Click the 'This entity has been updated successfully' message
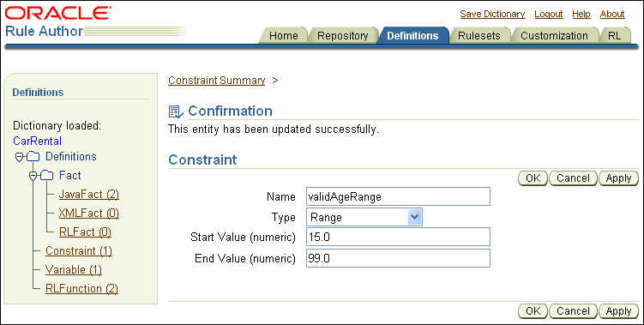Image resolution: width=644 pixels, height=325 pixels. click(x=274, y=129)
